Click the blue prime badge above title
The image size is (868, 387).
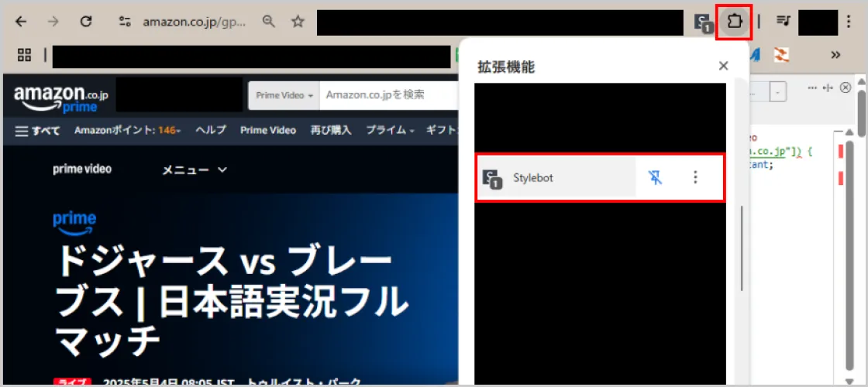click(x=74, y=223)
